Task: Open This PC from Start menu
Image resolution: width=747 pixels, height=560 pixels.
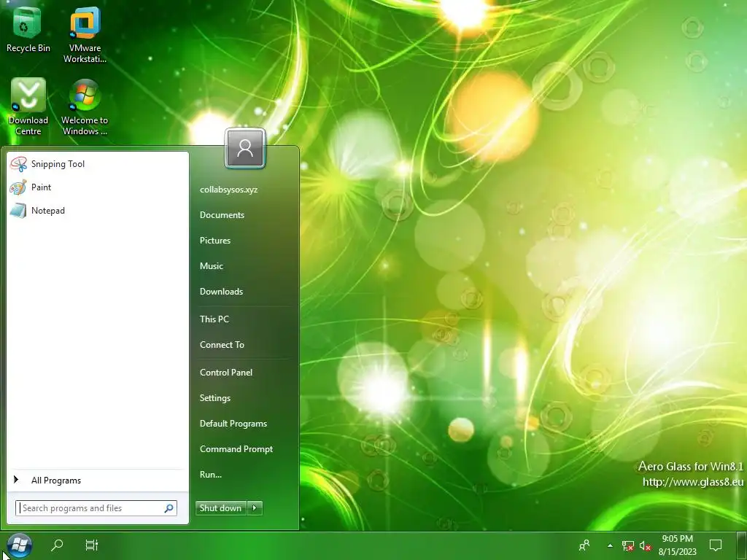Action: [214, 319]
